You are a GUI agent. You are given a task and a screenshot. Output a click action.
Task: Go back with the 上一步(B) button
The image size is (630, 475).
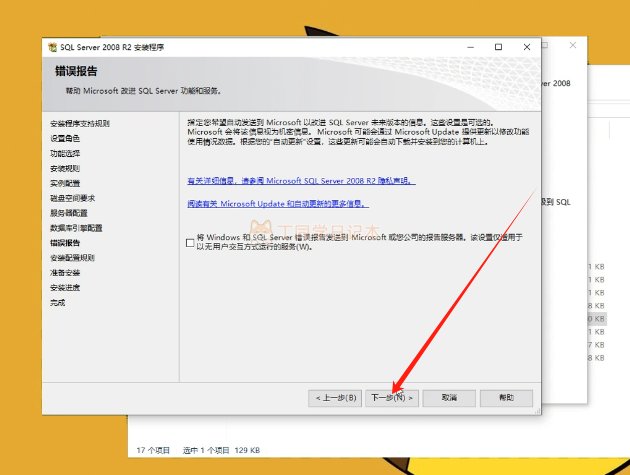(x=335, y=398)
